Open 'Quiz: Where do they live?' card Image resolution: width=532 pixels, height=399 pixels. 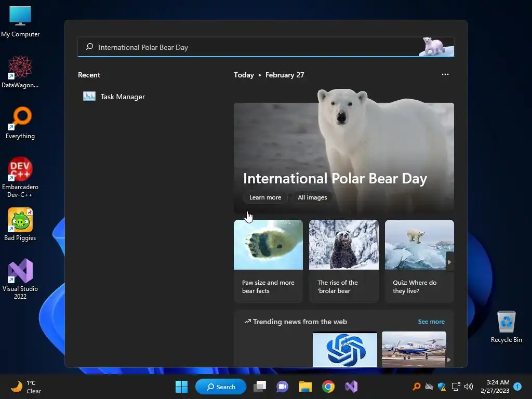pos(419,261)
